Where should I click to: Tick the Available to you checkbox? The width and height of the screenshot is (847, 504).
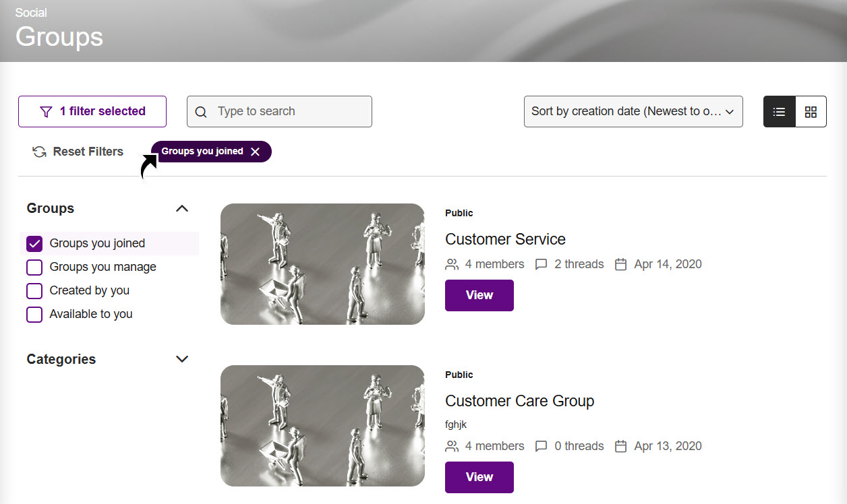tap(34, 315)
